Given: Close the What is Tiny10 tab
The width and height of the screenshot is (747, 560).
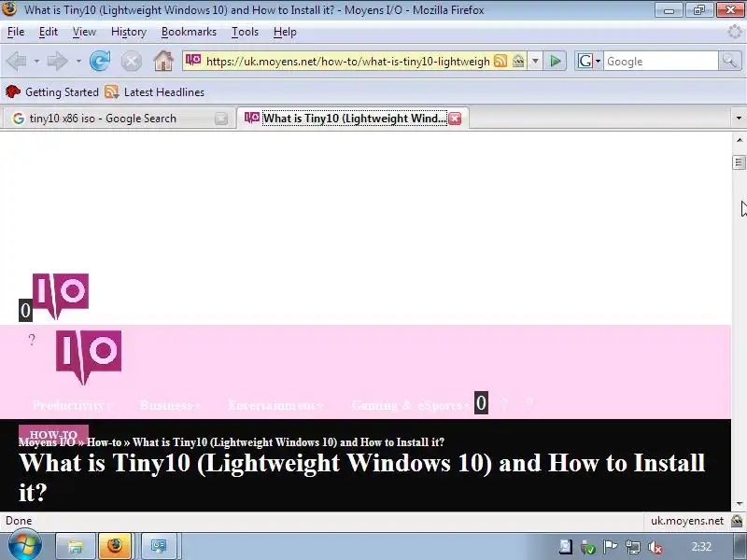Looking at the screenshot, I should (455, 119).
